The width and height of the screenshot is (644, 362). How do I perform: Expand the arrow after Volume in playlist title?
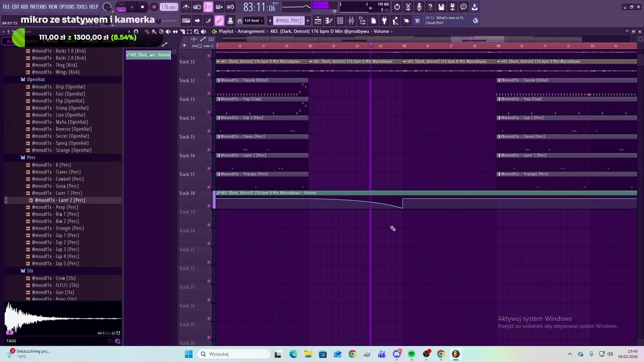tap(392, 31)
